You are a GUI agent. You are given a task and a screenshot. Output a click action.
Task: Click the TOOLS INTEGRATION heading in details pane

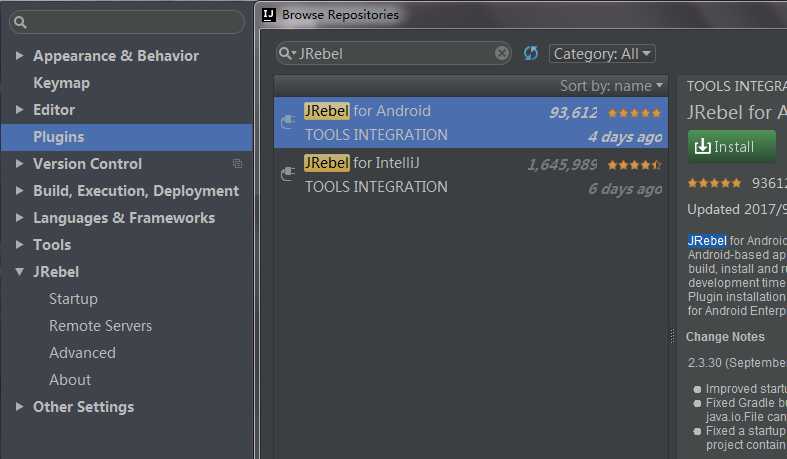tap(736, 86)
